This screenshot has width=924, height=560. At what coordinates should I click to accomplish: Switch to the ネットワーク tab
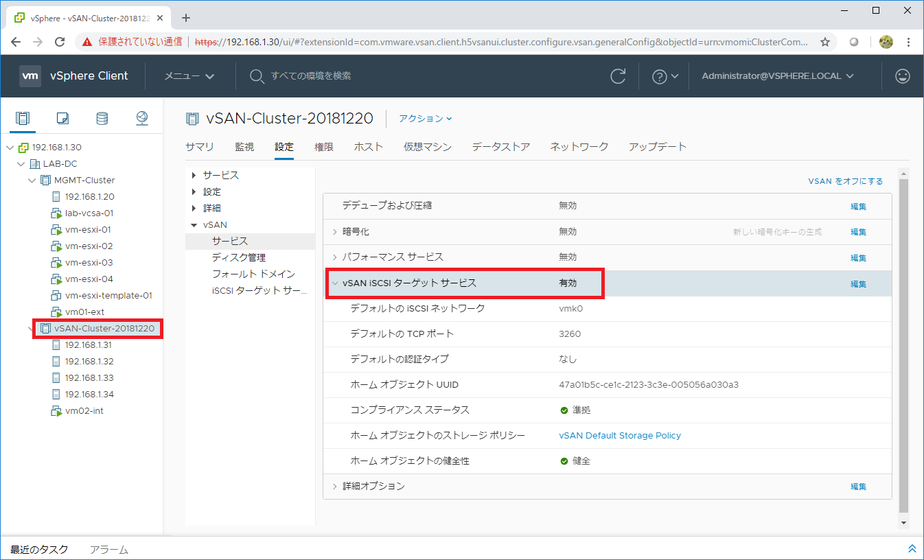(x=579, y=147)
